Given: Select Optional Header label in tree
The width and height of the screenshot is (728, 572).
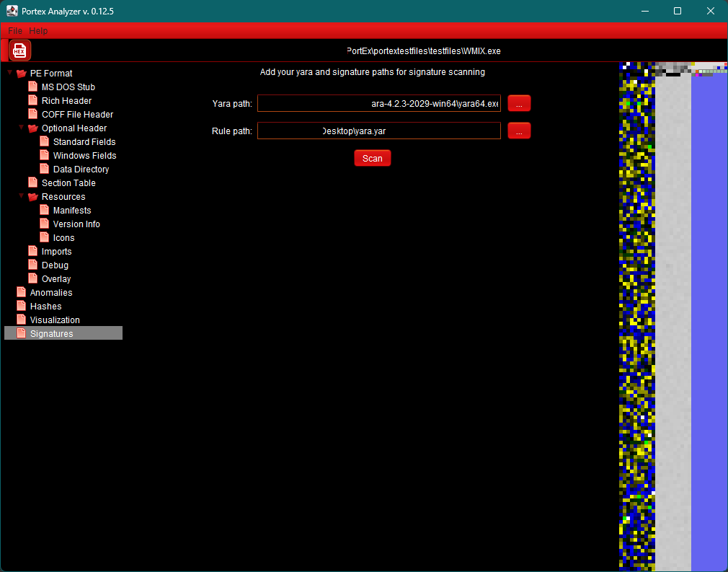Looking at the screenshot, I should 74,128.
